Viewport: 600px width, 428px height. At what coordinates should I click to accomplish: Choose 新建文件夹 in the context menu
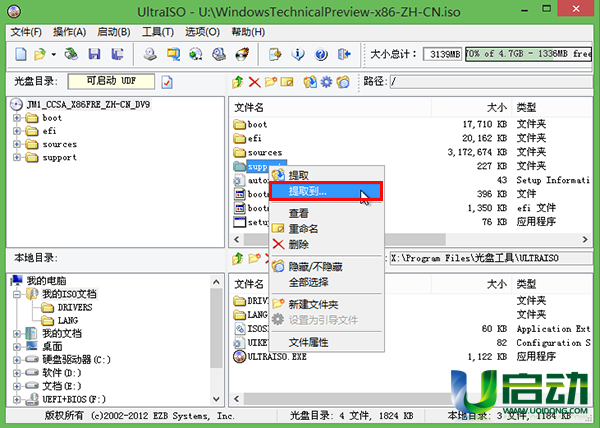click(327, 304)
